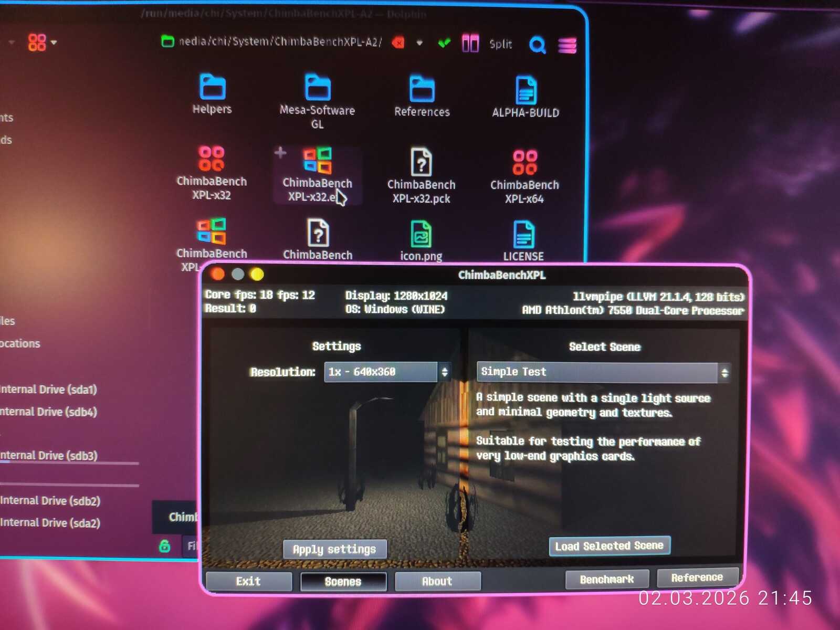
Task: Switch to the About tab
Action: coord(437,581)
